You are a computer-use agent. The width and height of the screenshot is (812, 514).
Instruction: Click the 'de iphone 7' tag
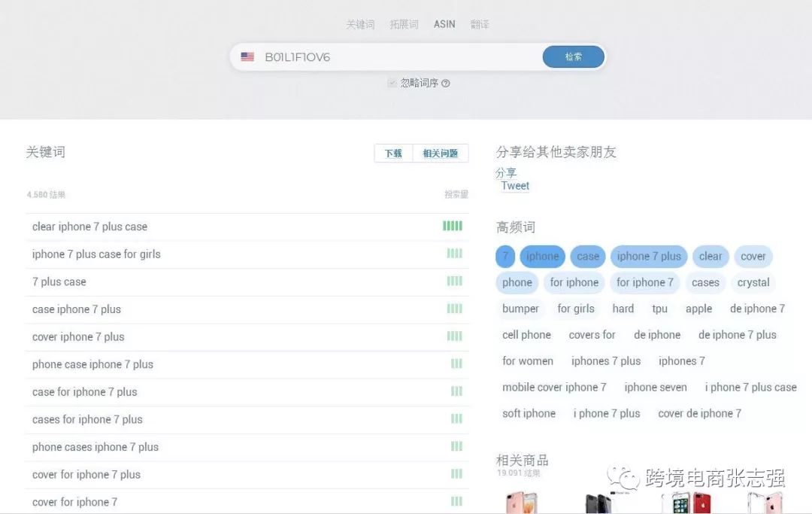[758, 309]
